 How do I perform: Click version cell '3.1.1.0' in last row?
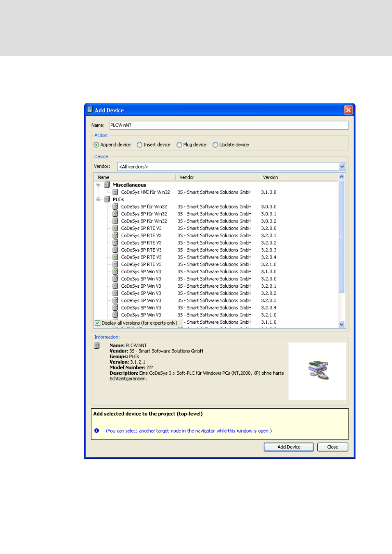(269, 322)
